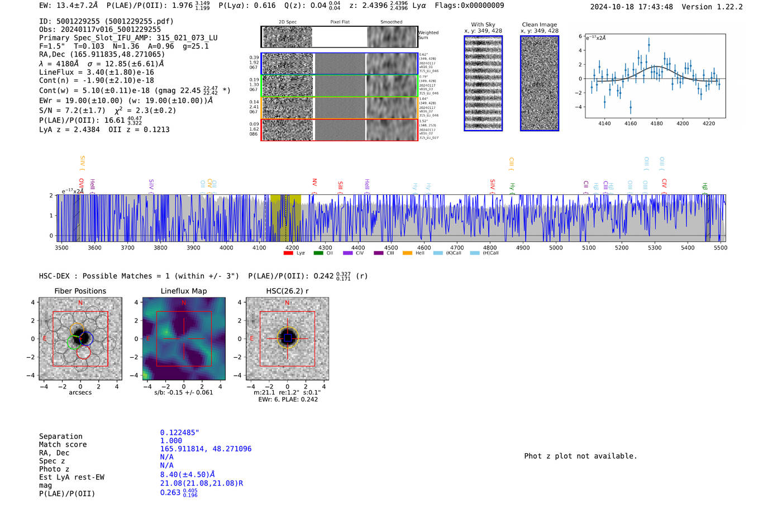Click the blue coordinates '165.911814, 48.271096'
This screenshot has height=532, width=782.
tap(206, 449)
